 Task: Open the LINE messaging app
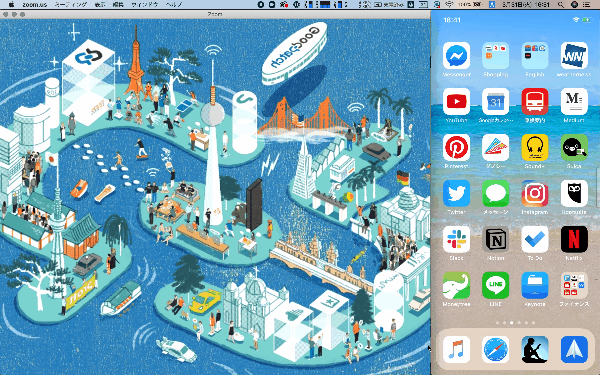496,285
